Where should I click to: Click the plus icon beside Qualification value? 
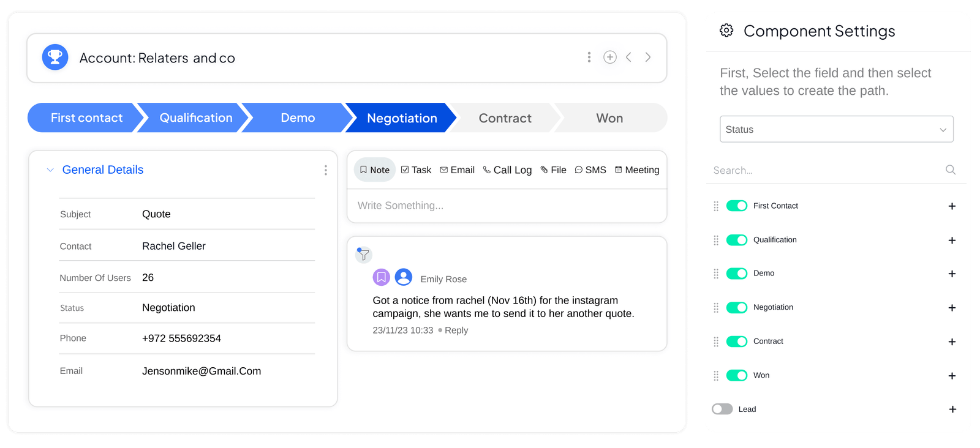(952, 240)
